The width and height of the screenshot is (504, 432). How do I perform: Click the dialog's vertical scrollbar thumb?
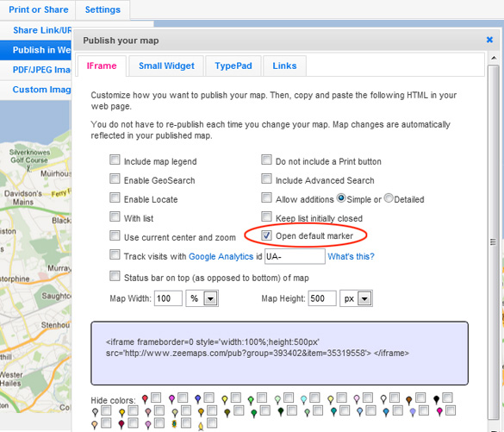[494, 241]
